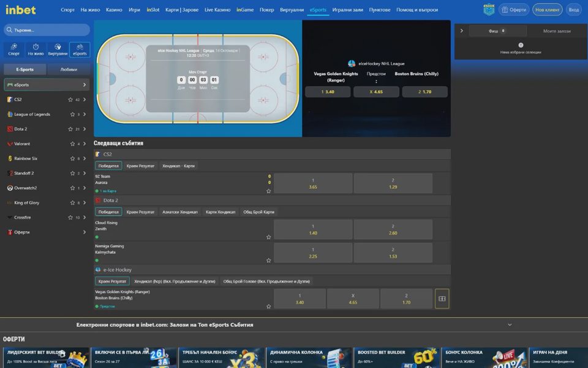The width and height of the screenshot is (588, 368).
Task: Expand the King of Glory chevron
Action: (85, 203)
